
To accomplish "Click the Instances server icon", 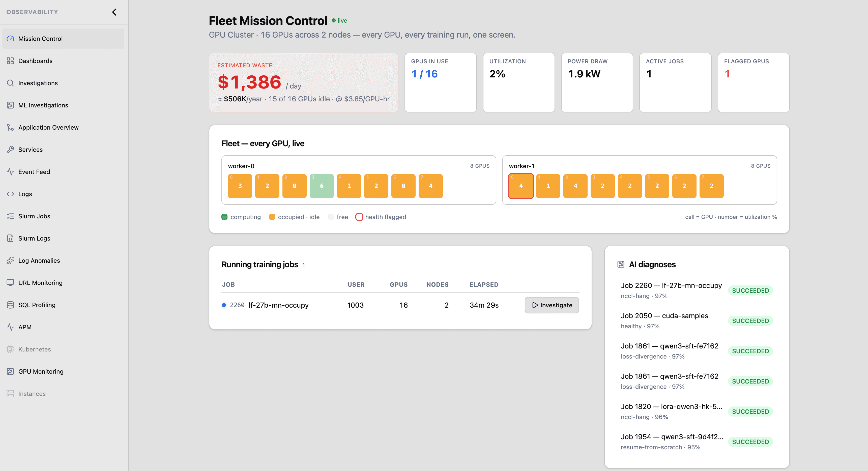I will pos(10,394).
